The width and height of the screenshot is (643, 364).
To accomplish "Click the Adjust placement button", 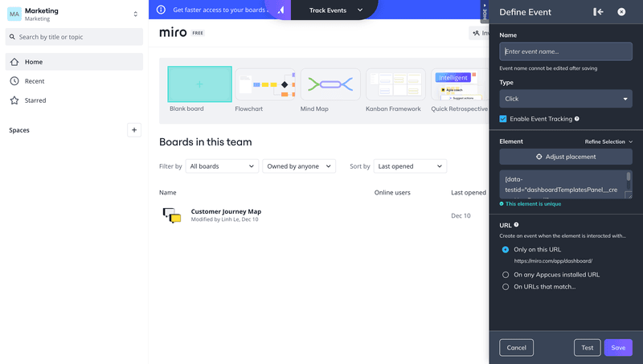I will (x=566, y=157).
